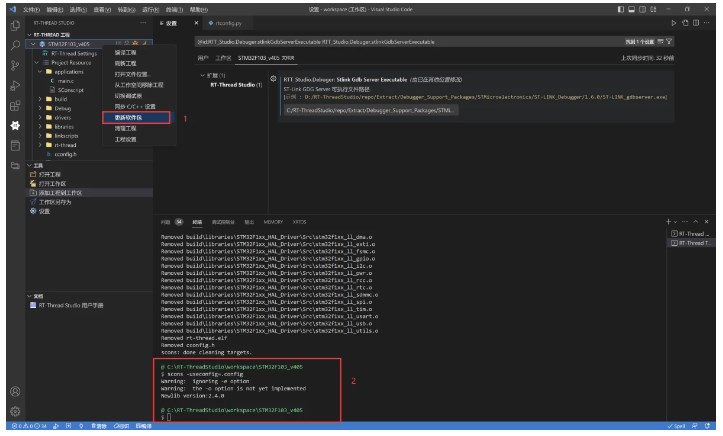Image resolution: width=723 pixels, height=436 pixels.
Task: Open terminal panel more actions ellipsis
Action: (x=685, y=222)
